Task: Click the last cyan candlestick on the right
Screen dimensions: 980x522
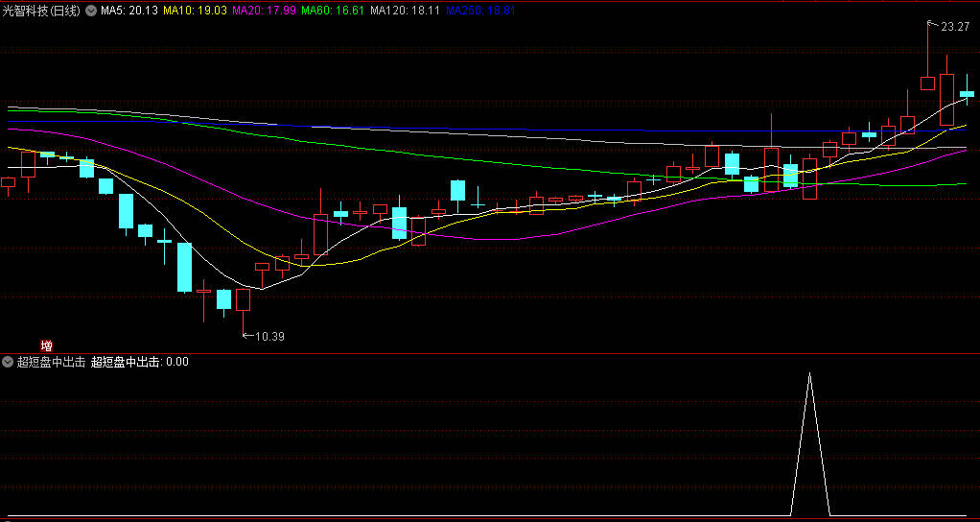Action: click(967, 93)
